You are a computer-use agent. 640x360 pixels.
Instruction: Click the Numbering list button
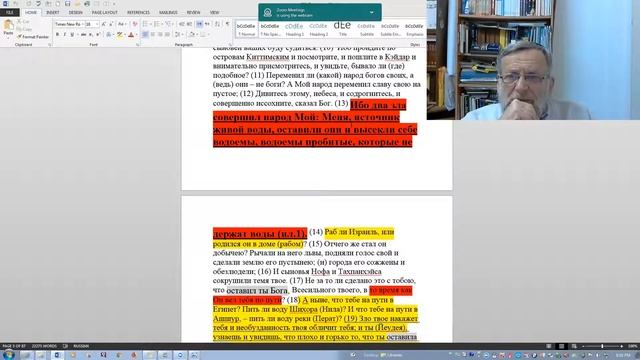pos(158,24)
